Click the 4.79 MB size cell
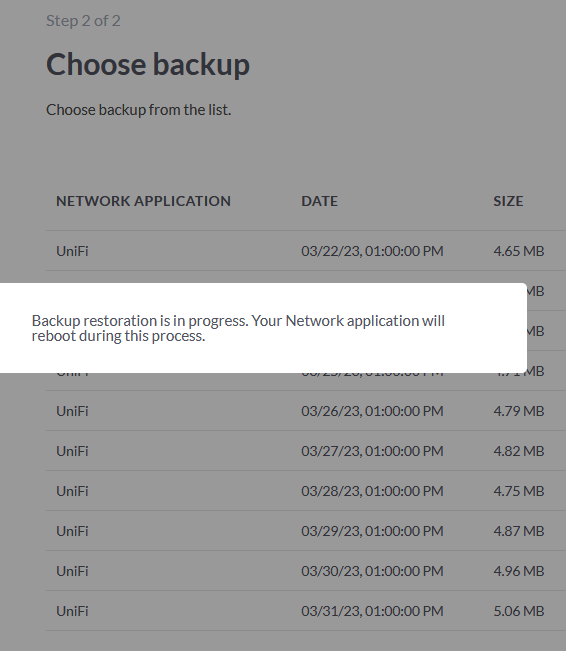This screenshot has height=651, width=566. (519, 411)
